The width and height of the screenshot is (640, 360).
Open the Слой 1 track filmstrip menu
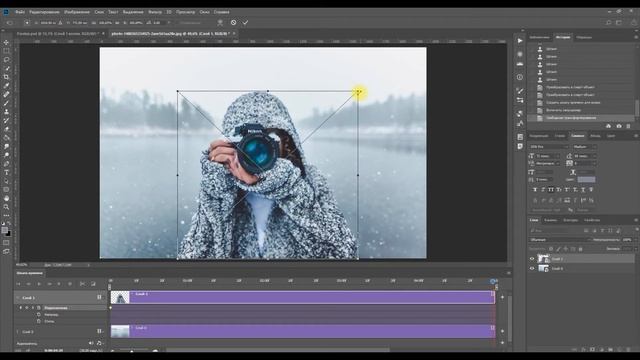point(99,298)
